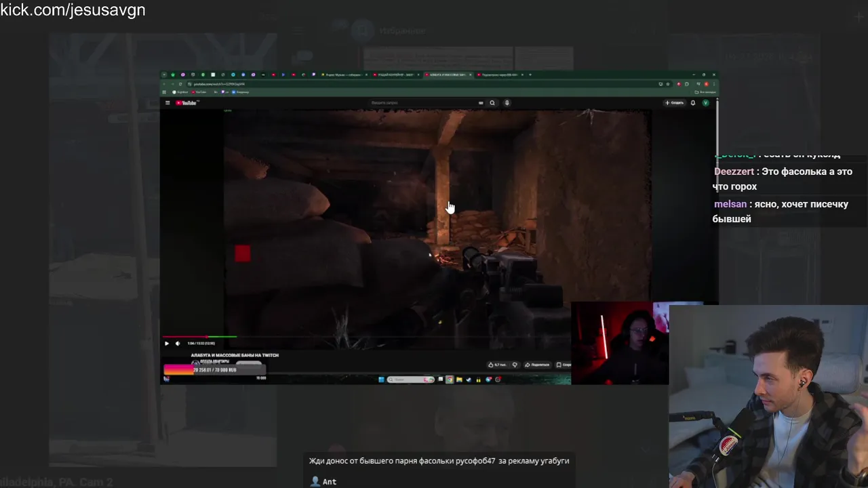Click the donation goal progress bar
The height and width of the screenshot is (488, 868).
click(x=214, y=370)
